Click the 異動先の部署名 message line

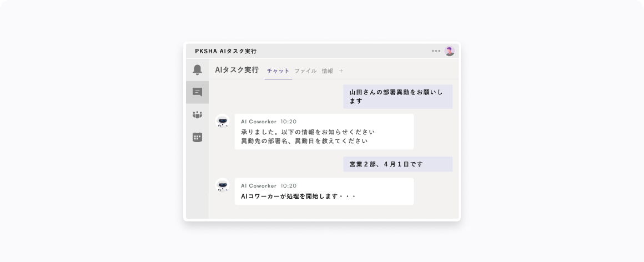[x=304, y=141]
